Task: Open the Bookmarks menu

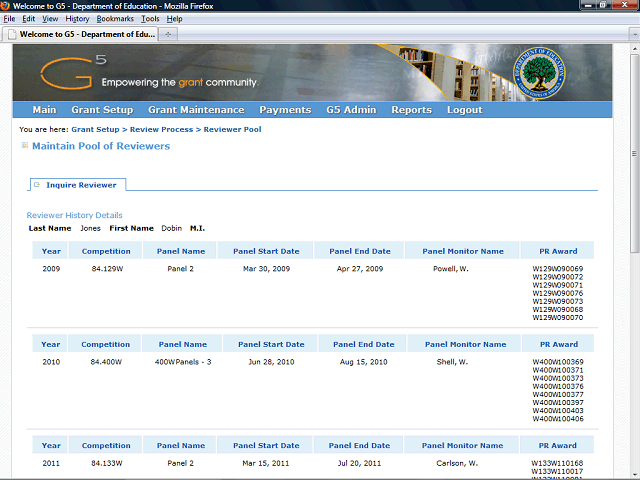Action: tap(115, 19)
